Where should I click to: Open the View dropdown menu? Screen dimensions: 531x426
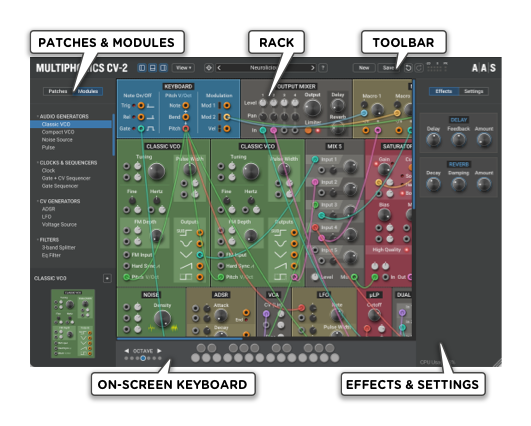tap(183, 68)
